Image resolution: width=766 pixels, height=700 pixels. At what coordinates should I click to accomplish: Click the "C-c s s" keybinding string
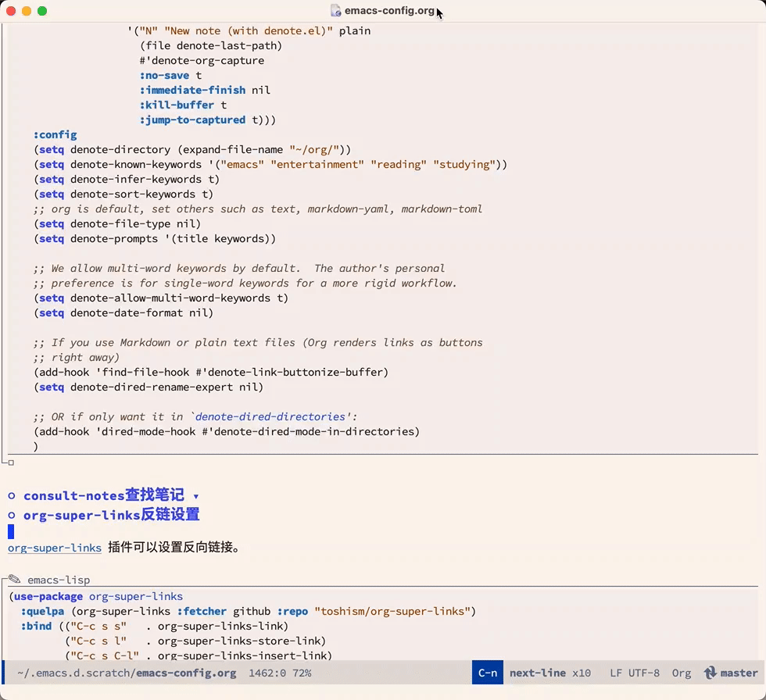click(x=98, y=627)
